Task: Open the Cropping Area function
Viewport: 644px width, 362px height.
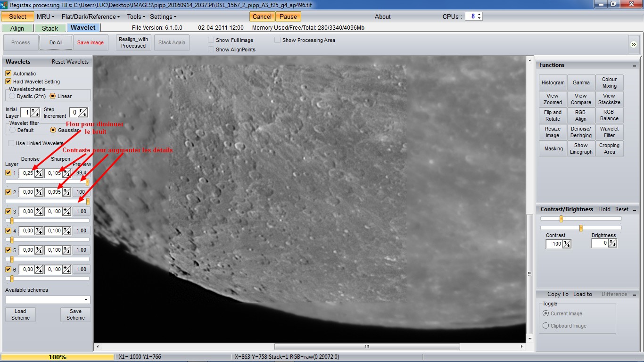Action: 609,148
